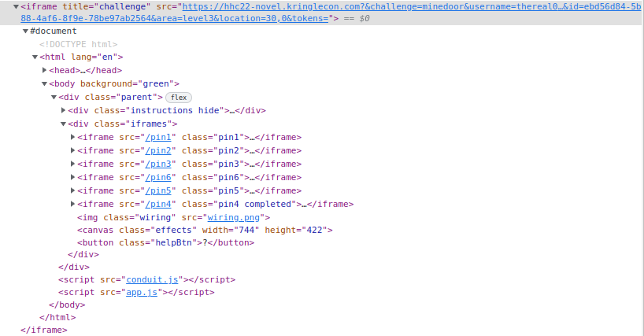Collapse the div class iframes node
This screenshot has width=644, height=336.
click(x=63, y=124)
